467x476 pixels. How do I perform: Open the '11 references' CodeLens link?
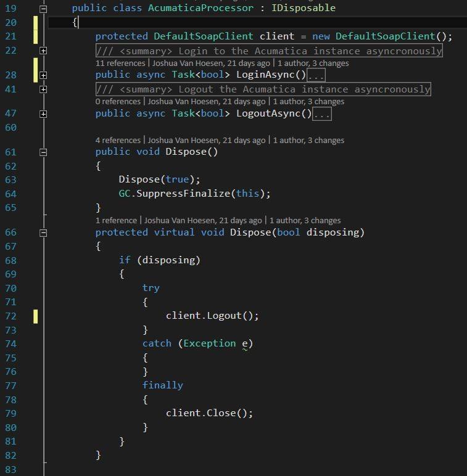(x=120, y=63)
